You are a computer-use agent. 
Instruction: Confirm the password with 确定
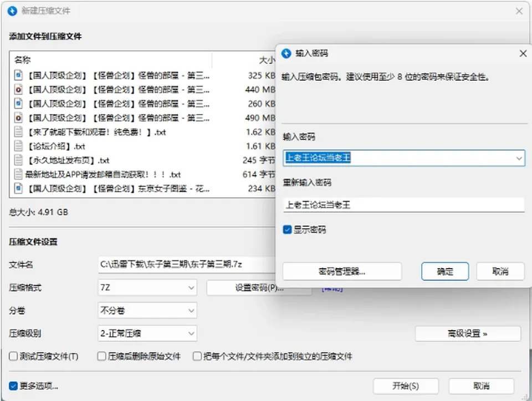pyautogui.click(x=445, y=271)
